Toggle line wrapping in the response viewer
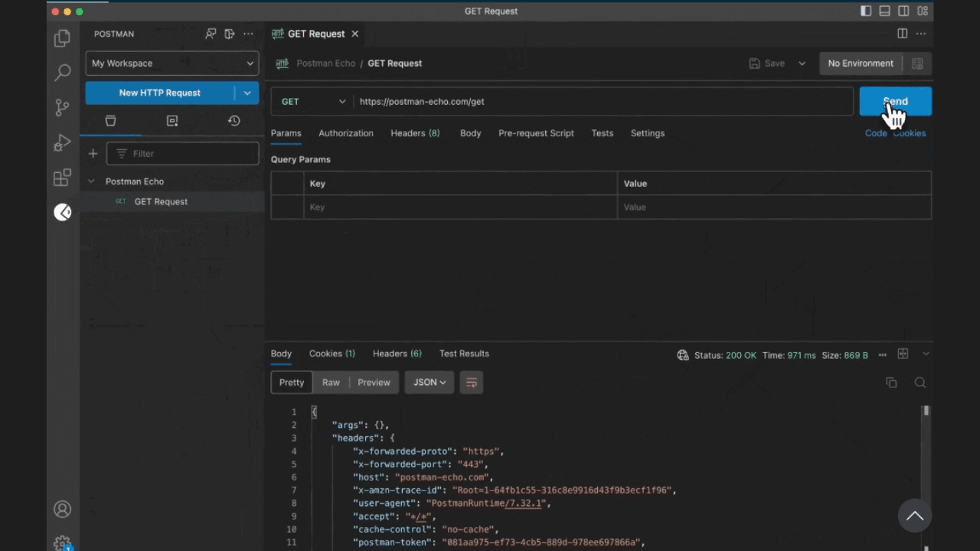Image resolution: width=980 pixels, height=551 pixels. pos(471,382)
